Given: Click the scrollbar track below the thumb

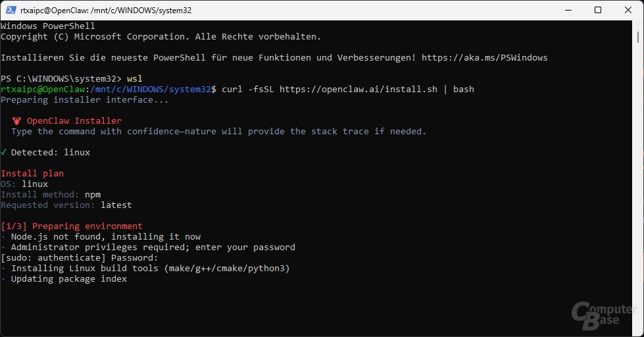Looking at the screenshot, I should [x=638, y=185].
